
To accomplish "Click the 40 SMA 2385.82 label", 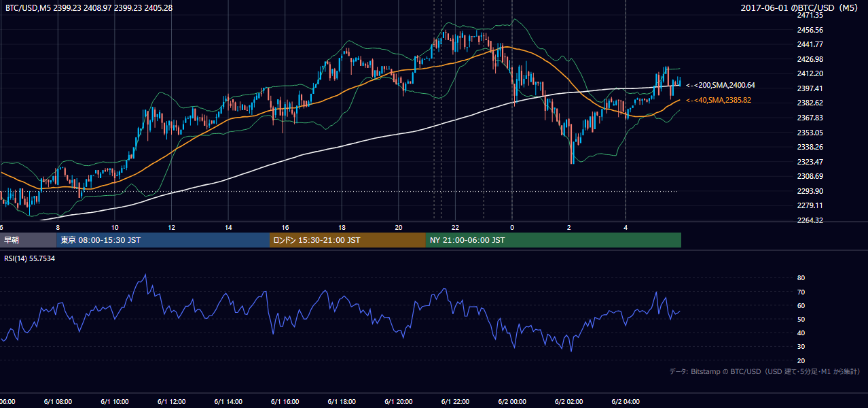I will click(x=719, y=100).
